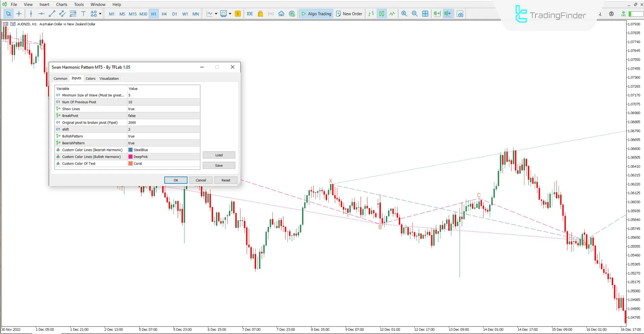This screenshot has width=644, height=334.
Task: Open the Indicators dropdown arrow
Action: click(216, 14)
